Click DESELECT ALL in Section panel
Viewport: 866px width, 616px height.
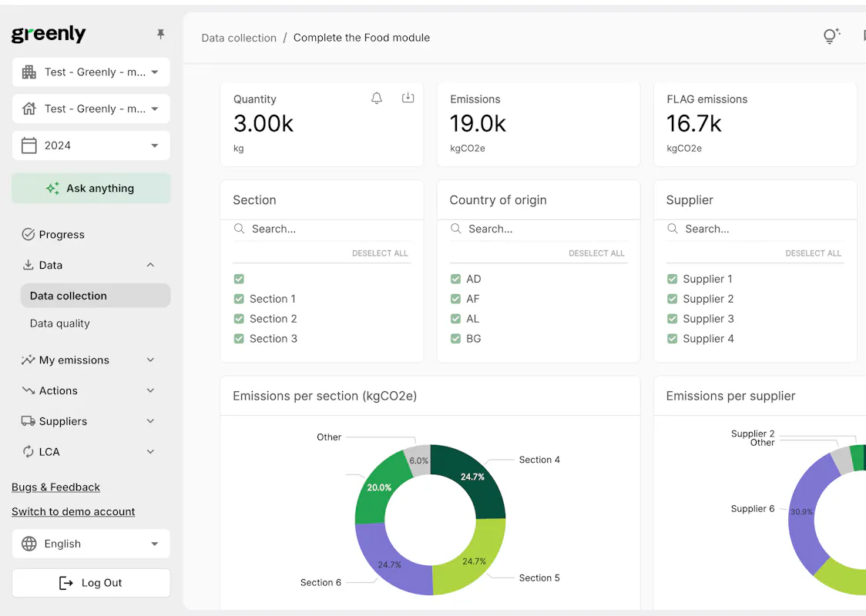(x=380, y=253)
